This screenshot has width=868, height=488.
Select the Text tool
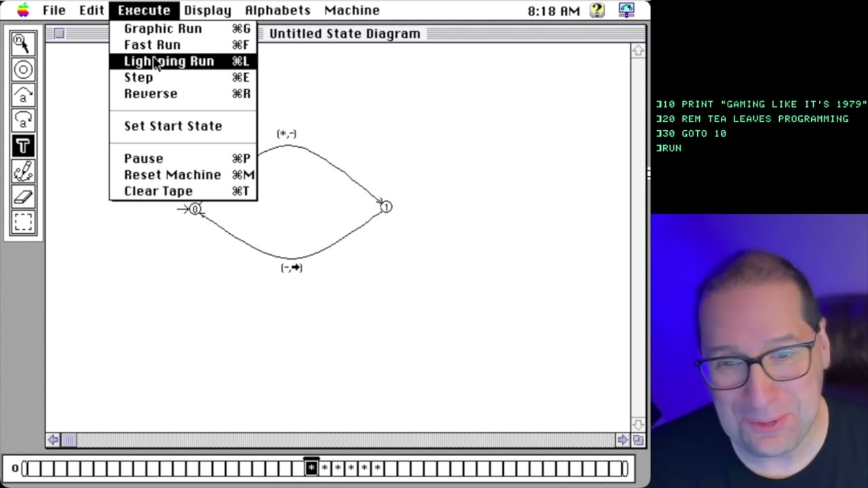(23, 146)
